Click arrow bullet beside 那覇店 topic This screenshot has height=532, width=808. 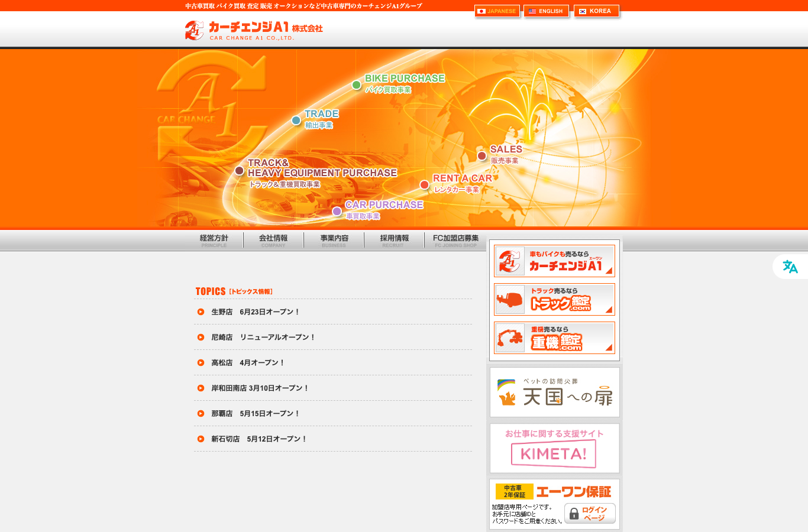[201, 414]
